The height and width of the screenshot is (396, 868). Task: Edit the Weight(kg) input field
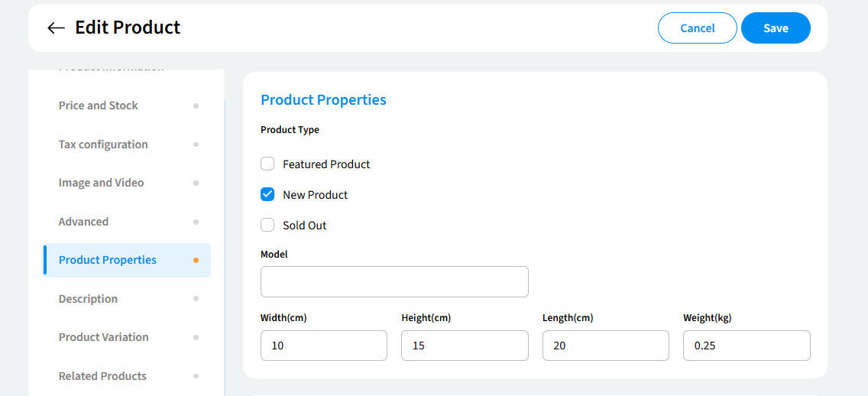pos(747,346)
